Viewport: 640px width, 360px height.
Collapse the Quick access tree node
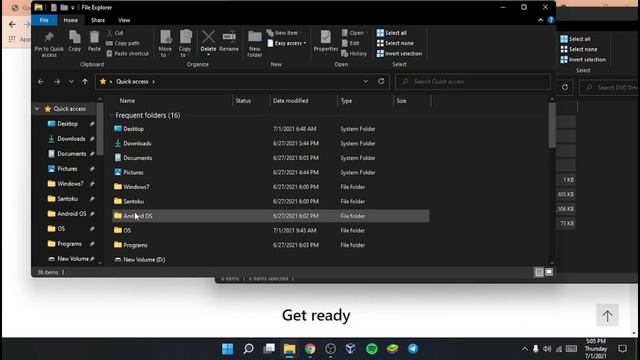37,109
